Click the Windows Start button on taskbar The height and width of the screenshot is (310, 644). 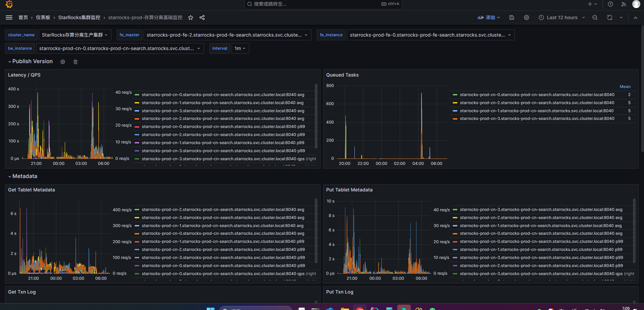[x=210, y=309]
